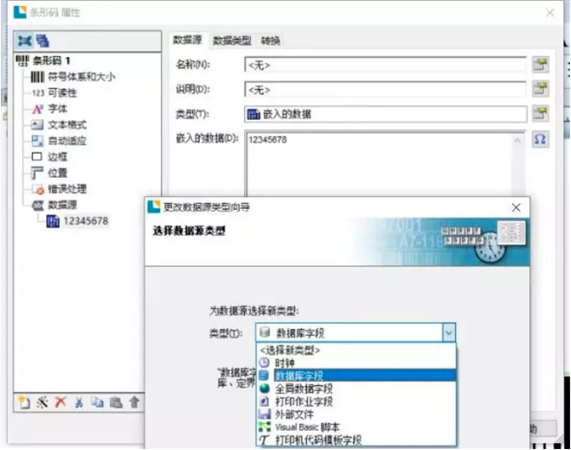
Task: Switch to the 数据类型 tab
Action: pyautogui.click(x=232, y=40)
